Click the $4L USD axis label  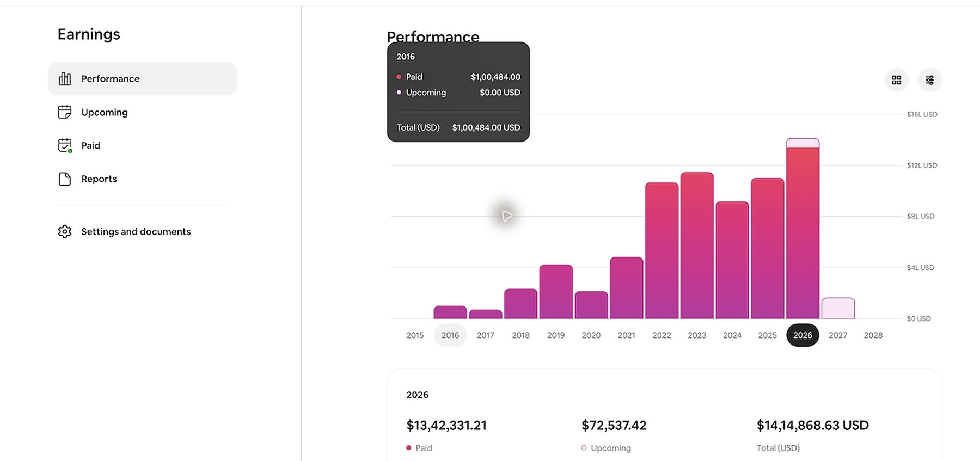pyautogui.click(x=921, y=267)
